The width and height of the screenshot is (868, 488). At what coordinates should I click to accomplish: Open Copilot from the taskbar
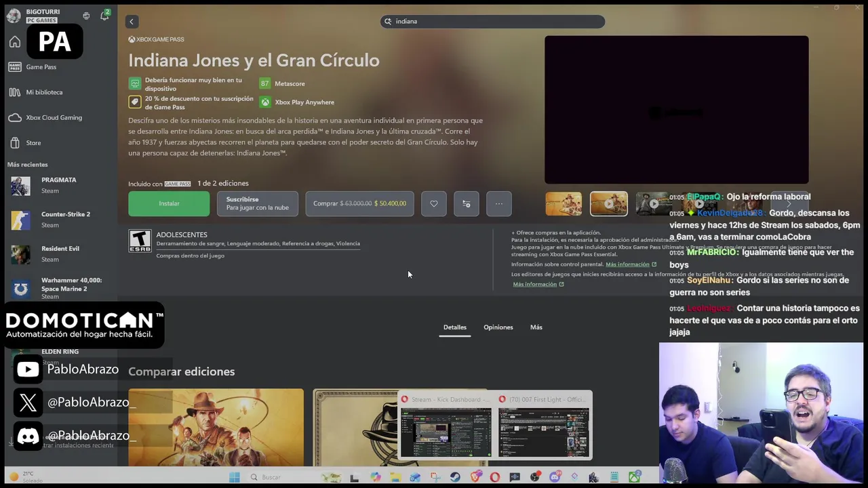(375, 477)
